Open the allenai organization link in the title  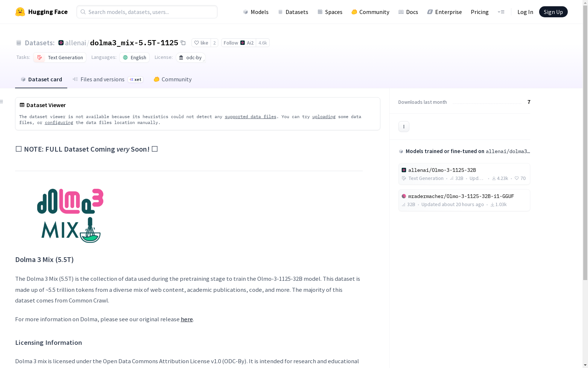[x=75, y=43]
